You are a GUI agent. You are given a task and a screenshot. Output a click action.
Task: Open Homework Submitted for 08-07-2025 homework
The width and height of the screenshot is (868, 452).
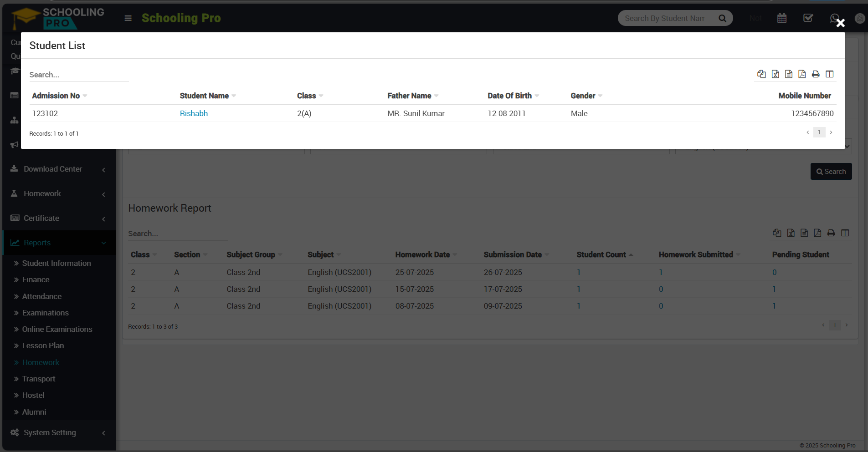(x=661, y=306)
